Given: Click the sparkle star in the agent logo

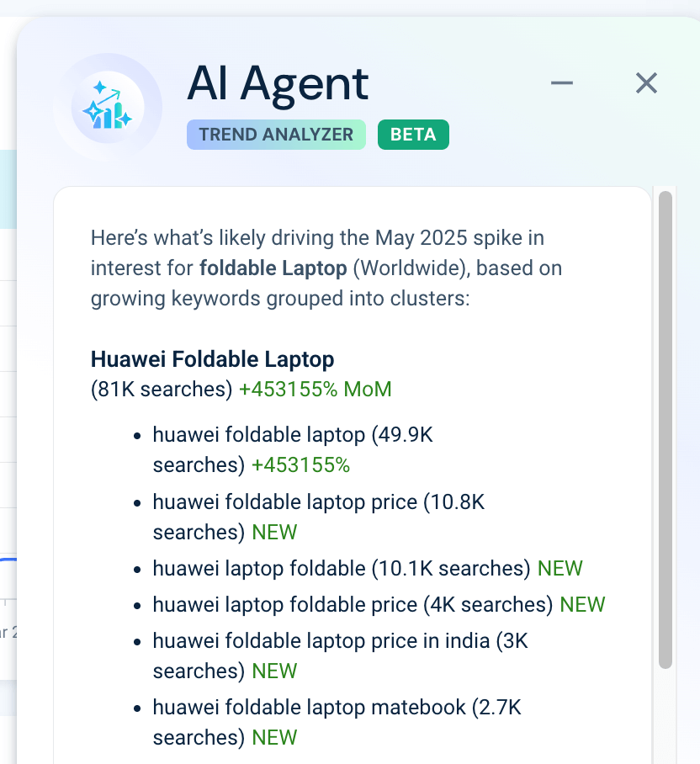Looking at the screenshot, I should (99, 87).
